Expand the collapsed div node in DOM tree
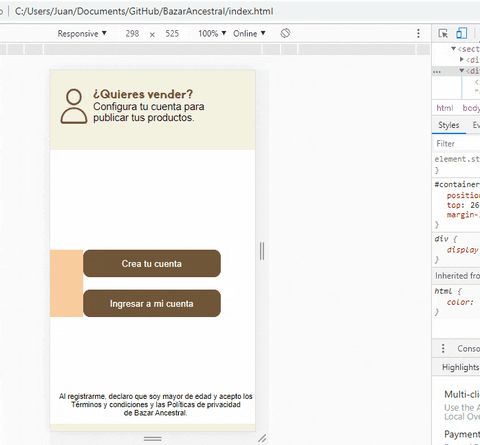This screenshot has width=480, height=445. pyautogui.click(x=462, y=59)
